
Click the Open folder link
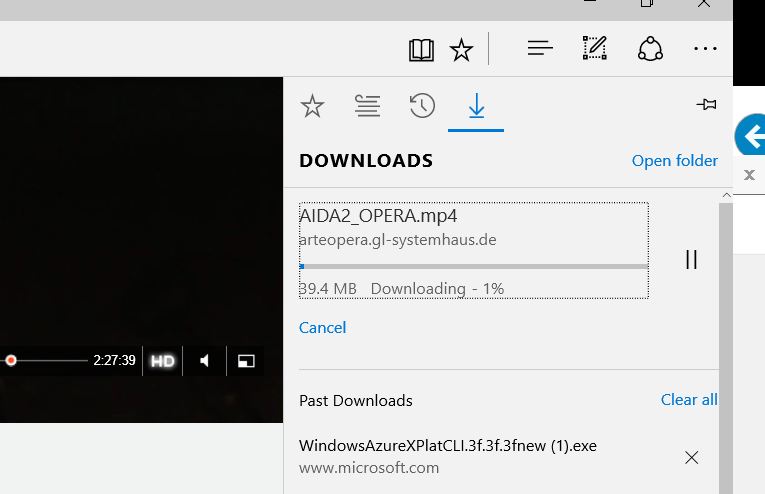click(x=674, y=161)
